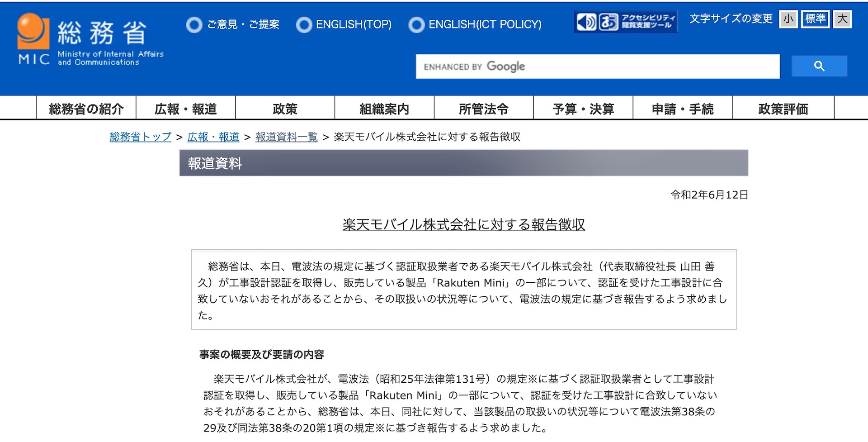
Task: Open the 申請・手続 menu
Action: (683, 109)
